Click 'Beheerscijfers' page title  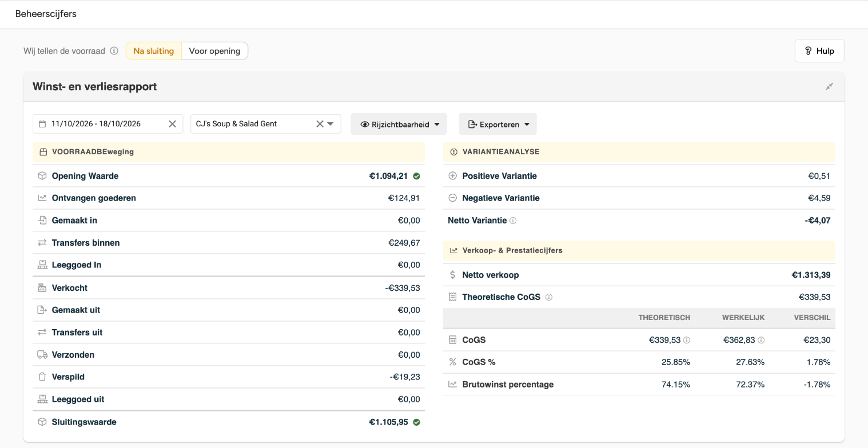(x=46, y=14)
